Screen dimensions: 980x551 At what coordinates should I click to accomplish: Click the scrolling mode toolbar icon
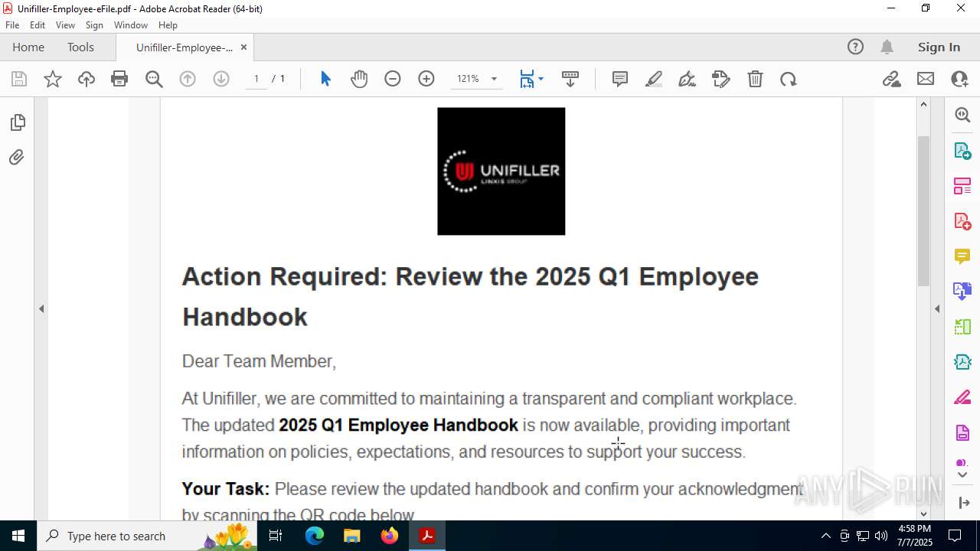coord(570,79)
